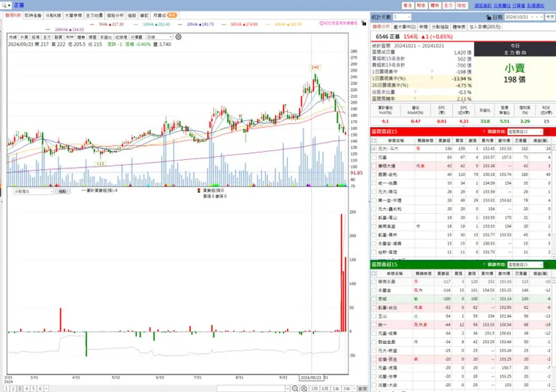Click the question mark beside 1日籌碼集中(%)

pos(431,78)
